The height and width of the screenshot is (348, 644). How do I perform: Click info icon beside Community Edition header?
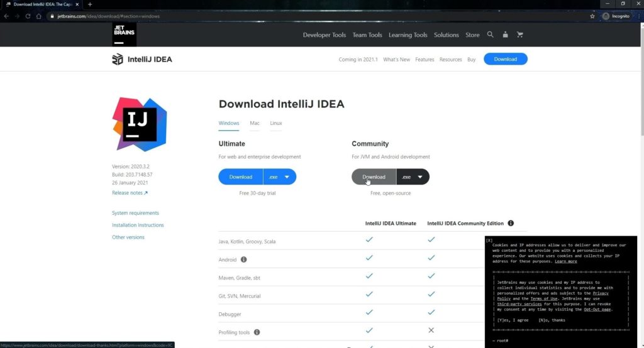click(511, 223)
